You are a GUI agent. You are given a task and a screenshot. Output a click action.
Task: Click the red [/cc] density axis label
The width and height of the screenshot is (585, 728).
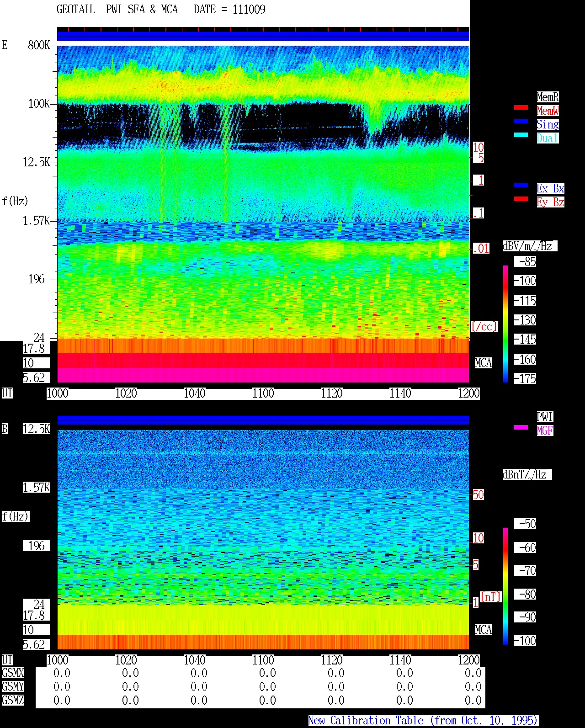(484, 326)
